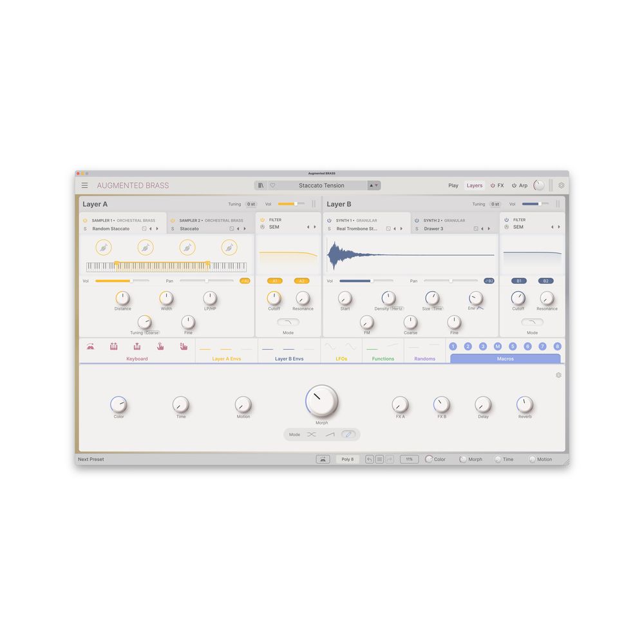Open the preset library browser icon
This screenshot has height=644, width=644.
point(260,185)
